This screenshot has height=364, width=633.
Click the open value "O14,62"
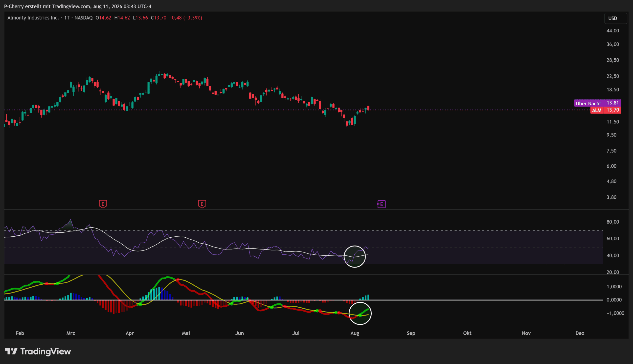[x=103, y=18]
